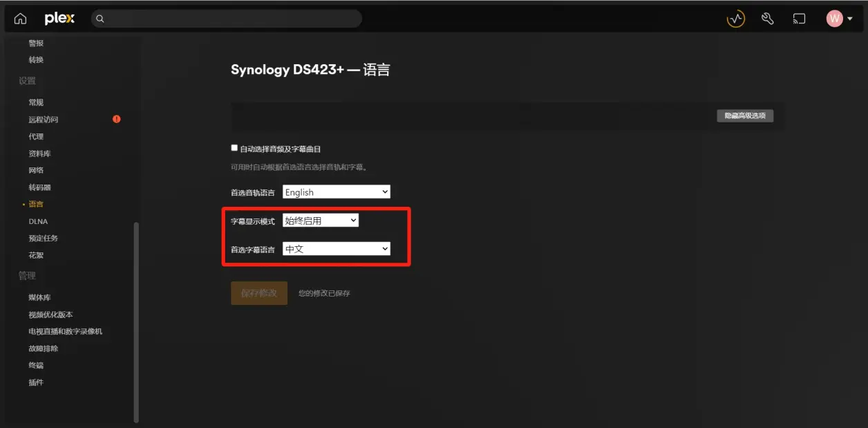Open subtitle mode dropdown showing 始终启用
Screen dimensions: 868x428
[321, 221]
